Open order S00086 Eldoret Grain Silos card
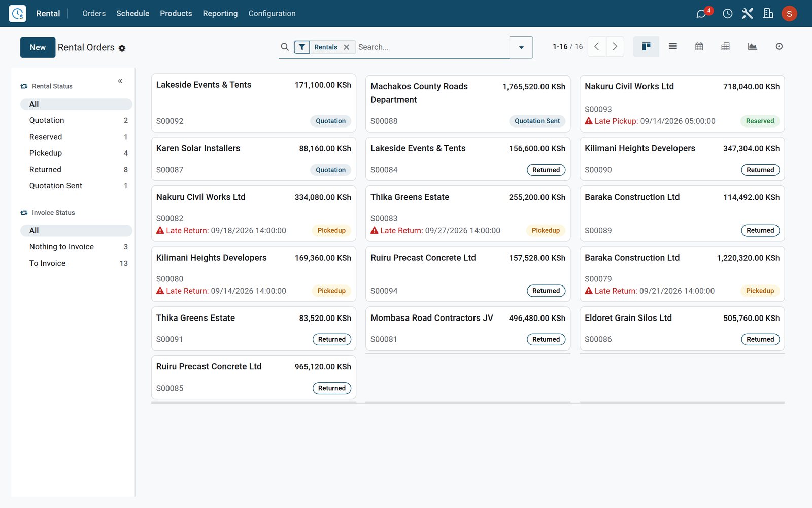 682,328
